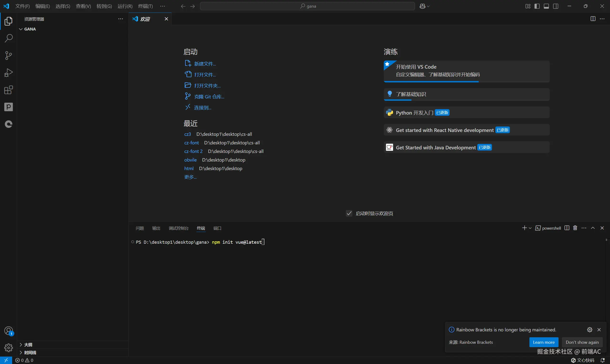Toggle primary side bar visibility
The width and height of the screenshot is (610, 364).
537,6
